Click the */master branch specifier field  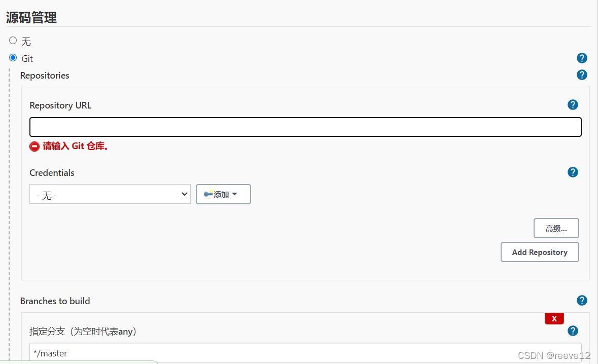coord(305,353)
